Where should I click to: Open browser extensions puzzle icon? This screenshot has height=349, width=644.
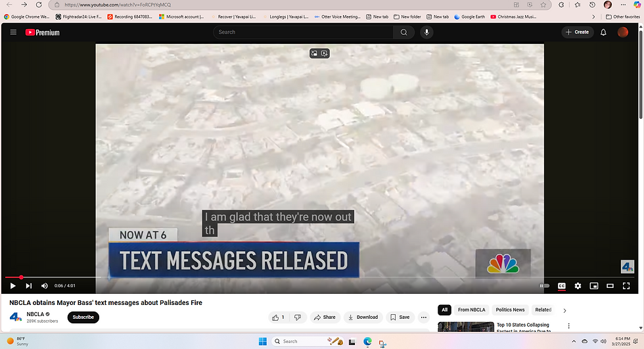[561, 5]
